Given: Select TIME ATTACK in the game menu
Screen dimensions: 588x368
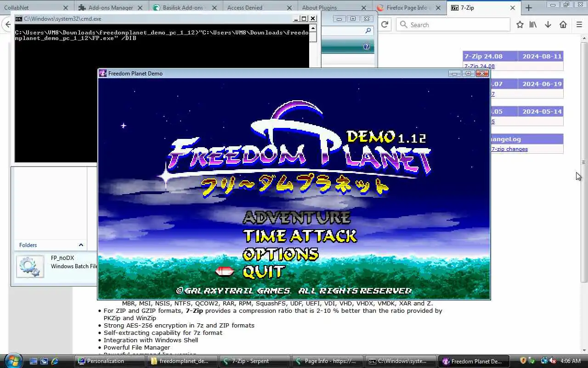Looking at the screenshot, I should point(300,236).
